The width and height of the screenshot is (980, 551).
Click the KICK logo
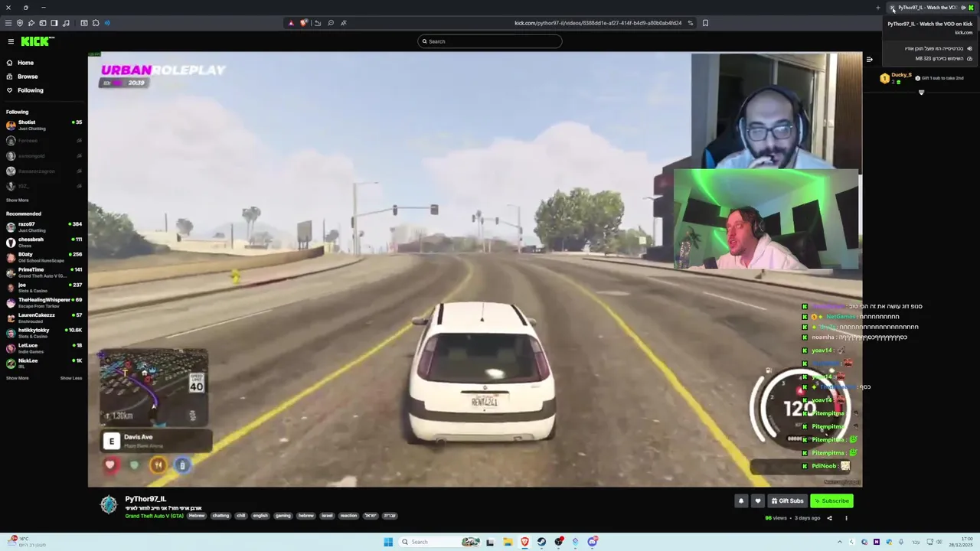point(37,41)
